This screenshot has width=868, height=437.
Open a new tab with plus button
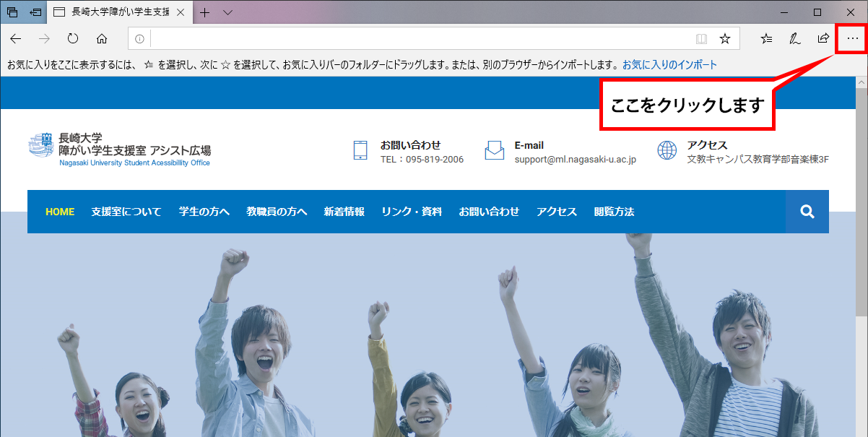click(x=205, y=12)
